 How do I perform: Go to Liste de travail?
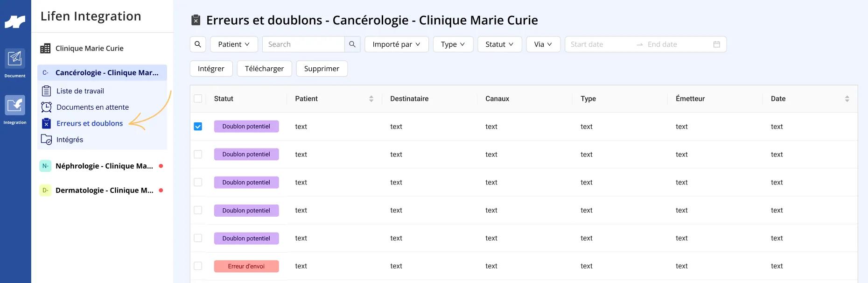[80, 91]
